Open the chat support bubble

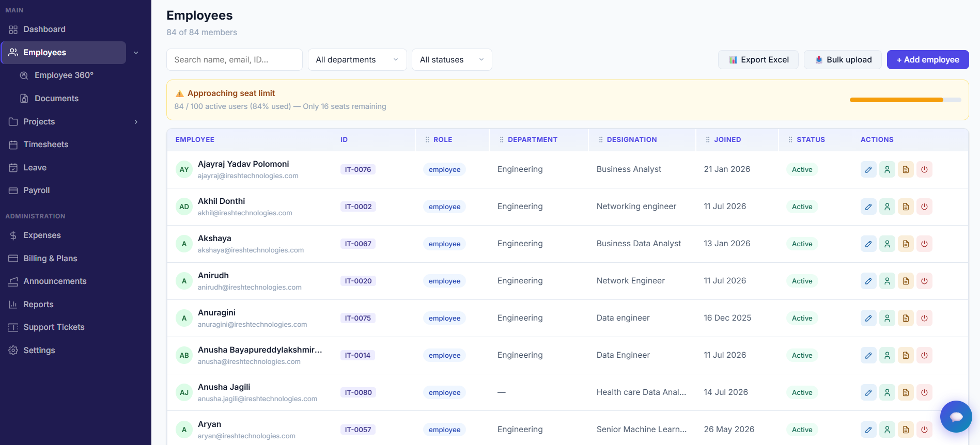pos(956,417)
